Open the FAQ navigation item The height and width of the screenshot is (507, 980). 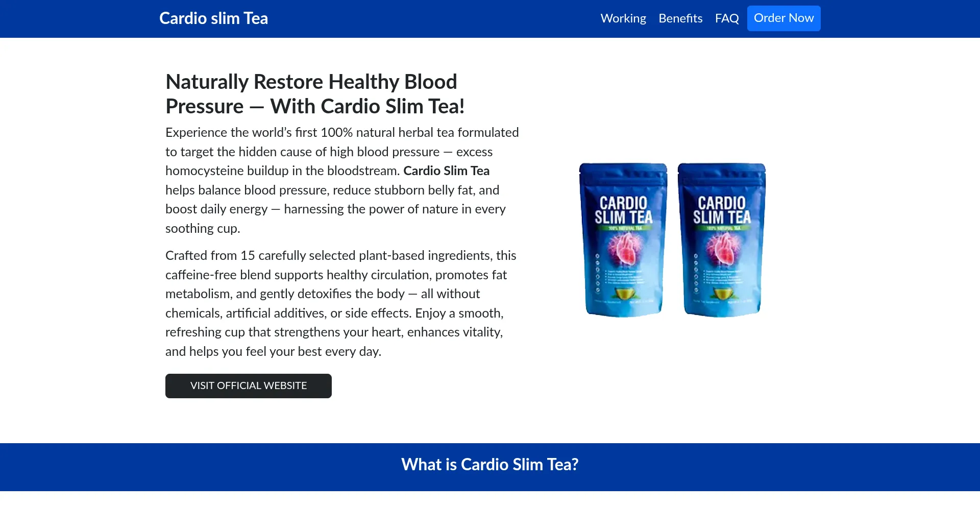coord(727,18)
